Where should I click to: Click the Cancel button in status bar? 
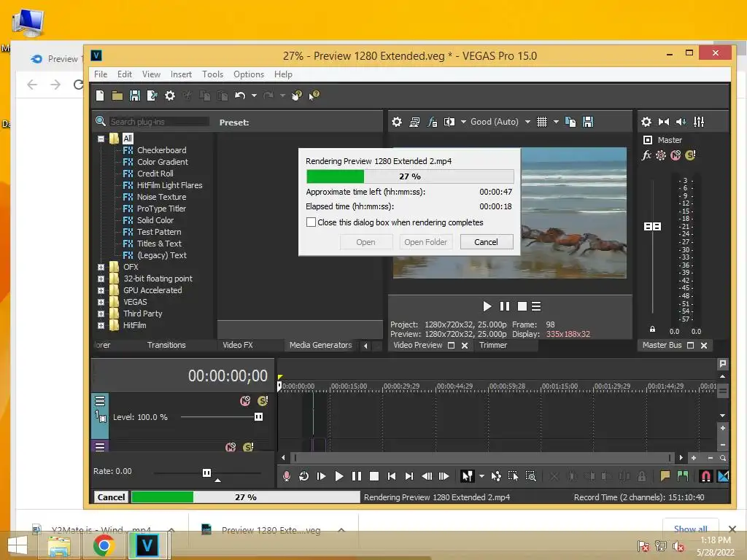click(111, 497)
